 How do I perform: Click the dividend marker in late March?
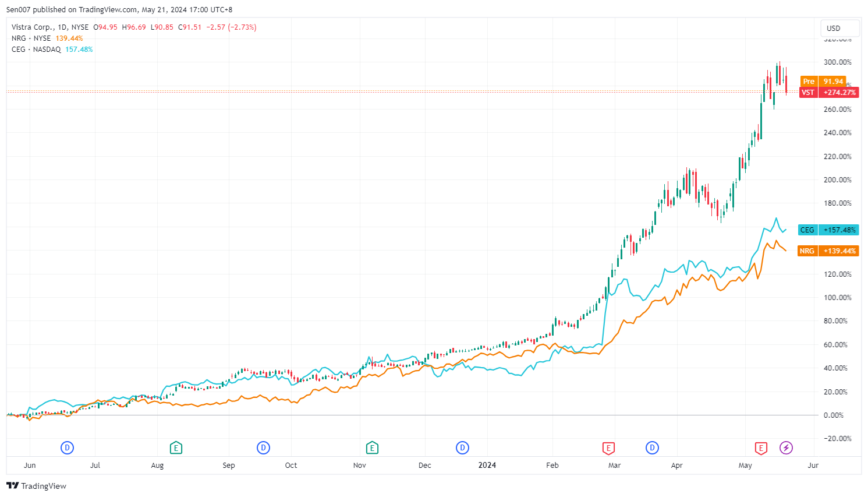coord(652,447)
